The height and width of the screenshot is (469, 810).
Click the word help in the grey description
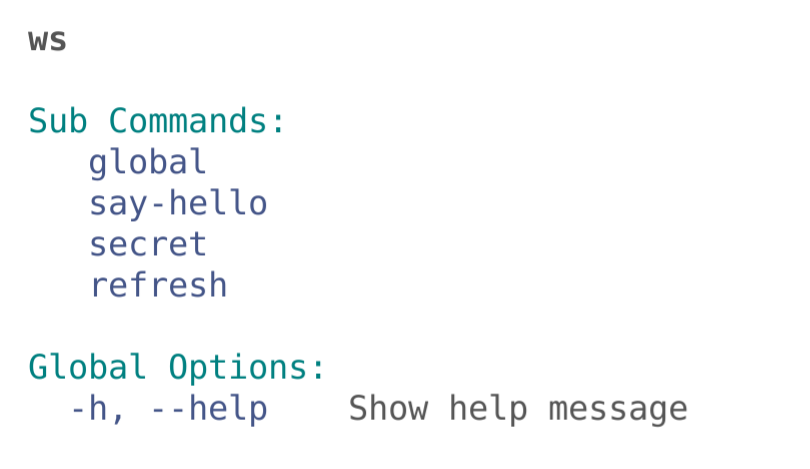[487, 409]
